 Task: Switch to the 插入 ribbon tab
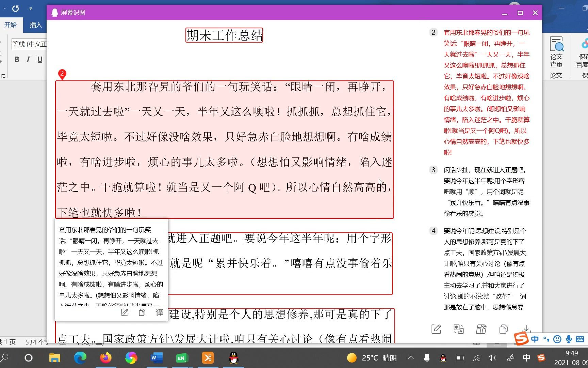[36, 25]
